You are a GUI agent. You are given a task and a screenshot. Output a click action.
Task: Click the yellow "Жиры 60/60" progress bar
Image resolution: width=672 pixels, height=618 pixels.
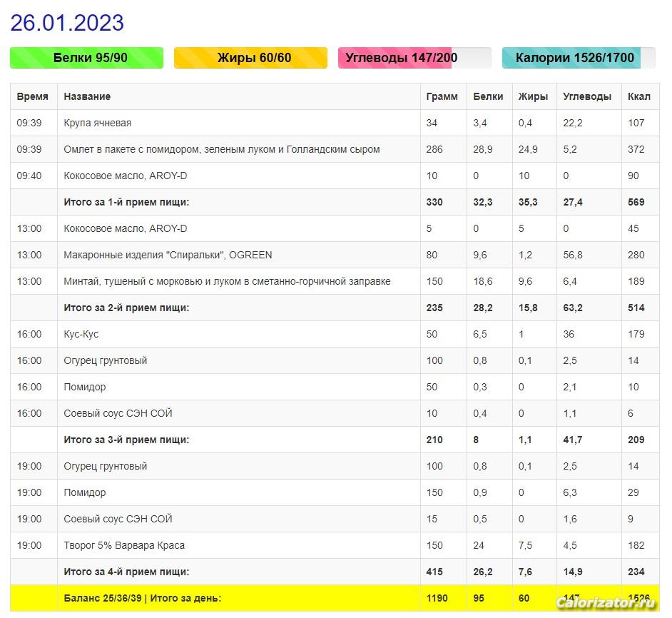click(250, 58)
